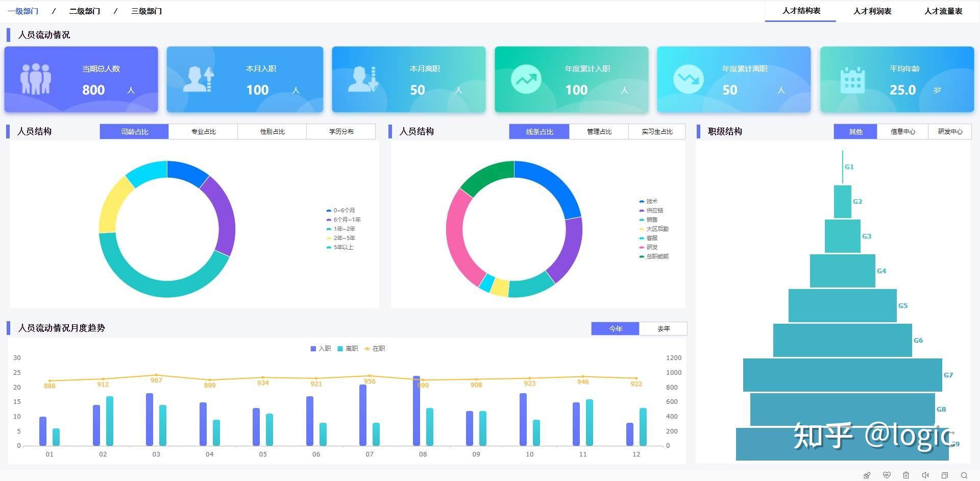Viewport: 980px width, 481px height.
Task: Click the overlapping windows icon
Action: [x=945, y=475]
